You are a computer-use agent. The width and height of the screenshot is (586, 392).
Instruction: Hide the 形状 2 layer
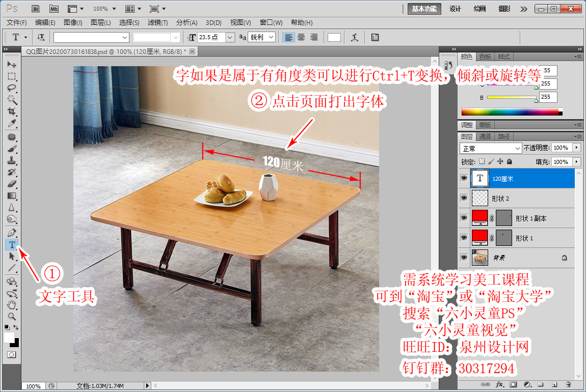[x=464, y=198]
